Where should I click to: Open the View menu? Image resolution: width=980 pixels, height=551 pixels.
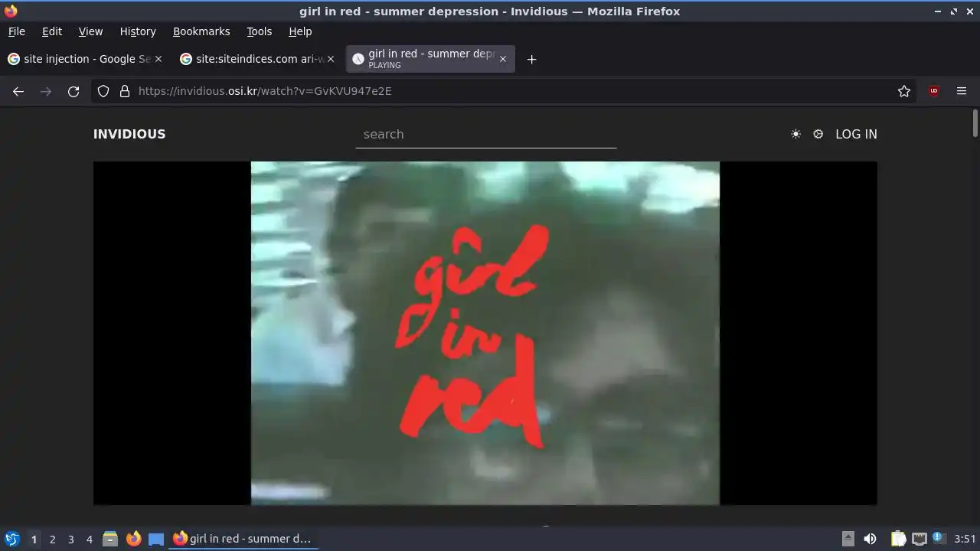90,31
